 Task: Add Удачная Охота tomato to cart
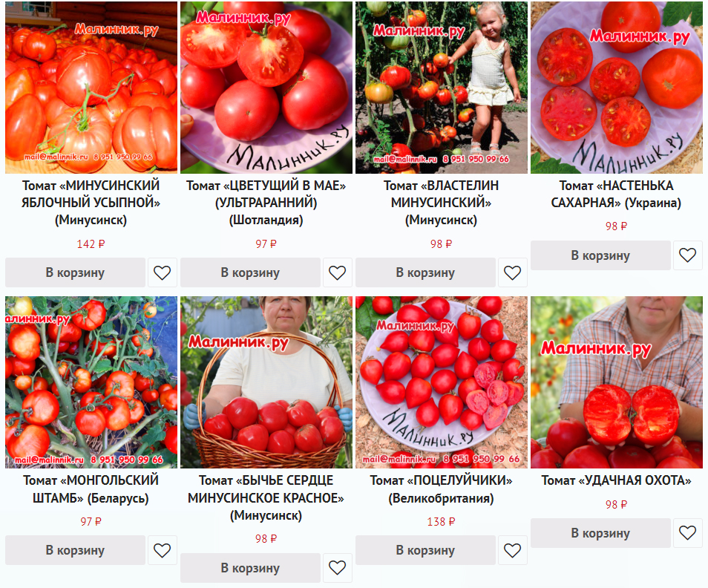coord(601,533)
